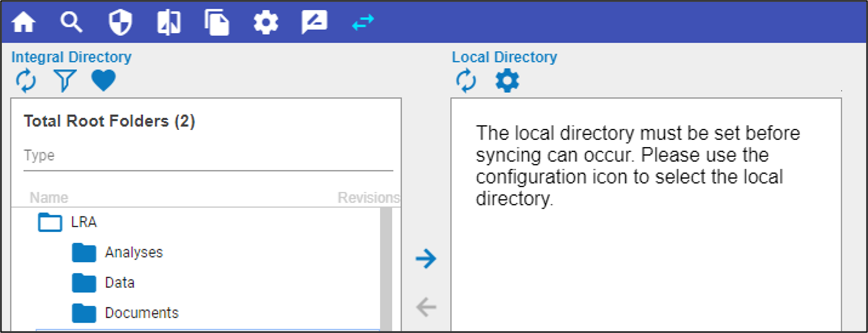The width and height of the screenshot is (868, 333).
Task: Select the Data folder
Action: click(x=119, y=283)
